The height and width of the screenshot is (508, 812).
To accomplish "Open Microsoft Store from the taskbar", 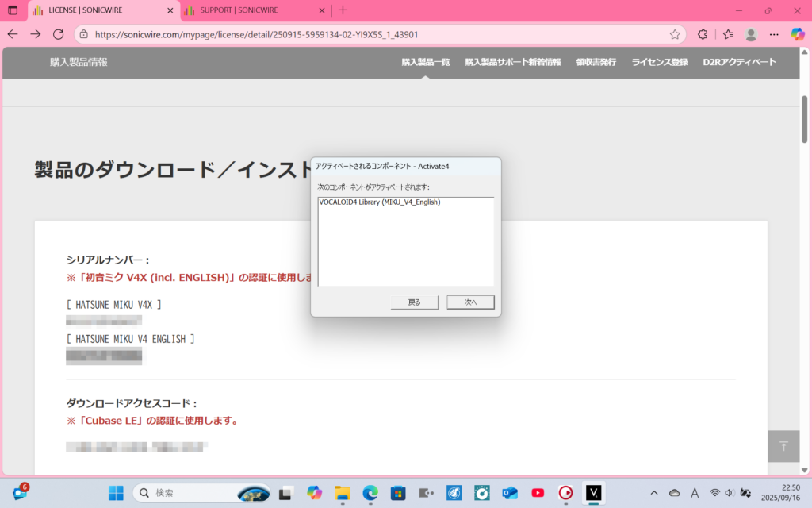I will (x=398, y=493).
